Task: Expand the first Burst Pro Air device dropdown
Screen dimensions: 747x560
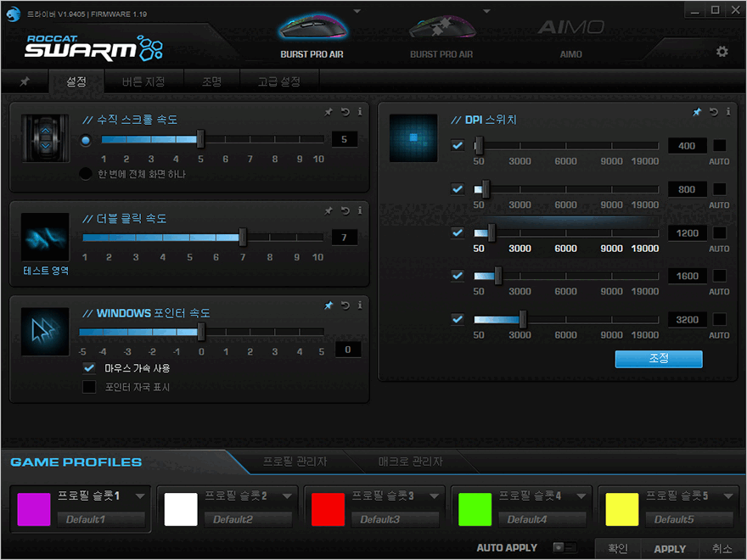Action: 357,11
